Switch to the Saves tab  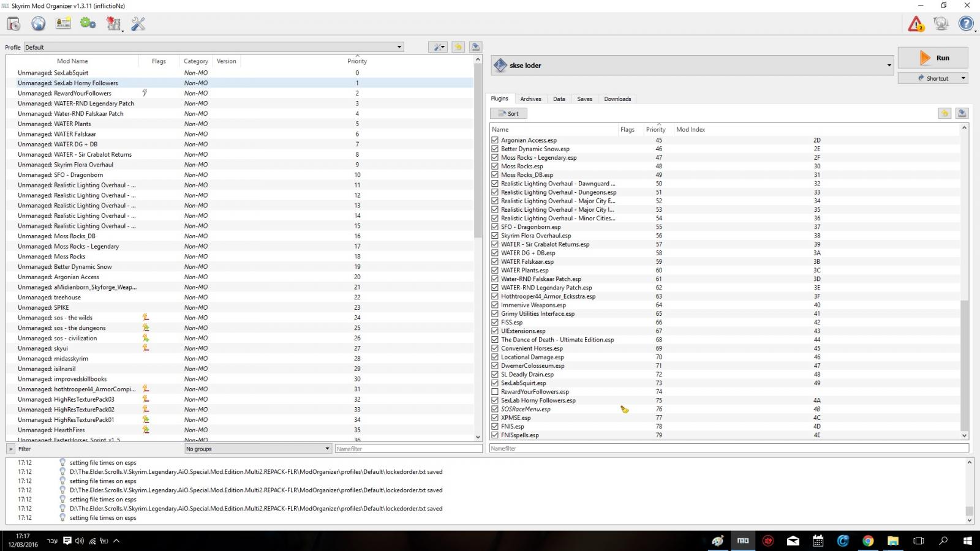point(585,99)
